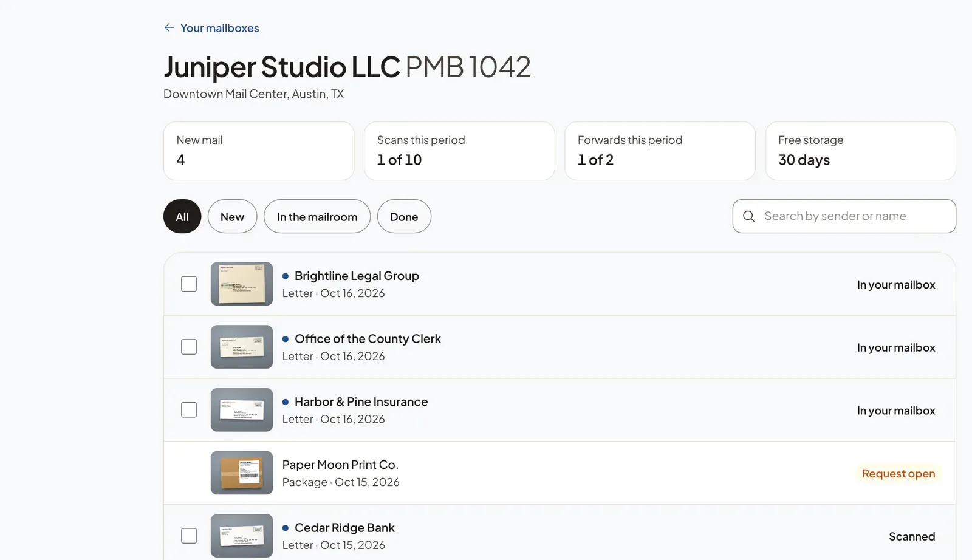
Task: Click the search magnifier icon
Action: pyautogui.click(x=748, y=216)
